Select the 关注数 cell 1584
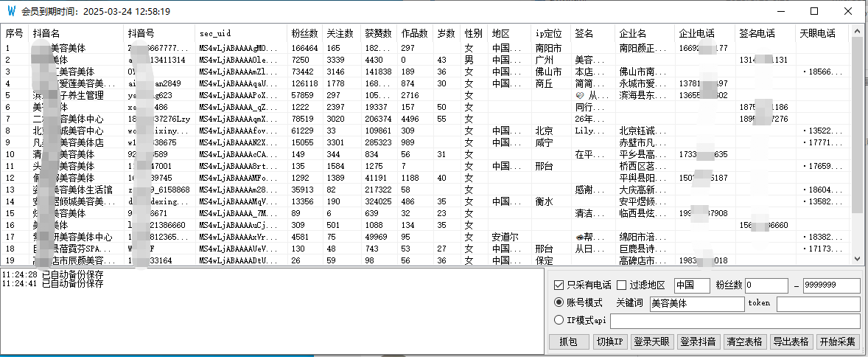The image size is (868, 357). pos(342,166)
